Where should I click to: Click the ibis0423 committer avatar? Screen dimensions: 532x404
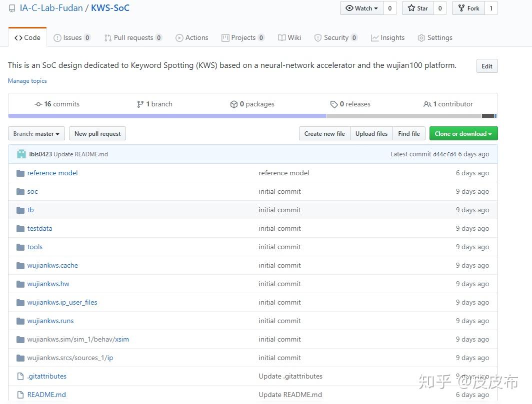tap(21, 154)
